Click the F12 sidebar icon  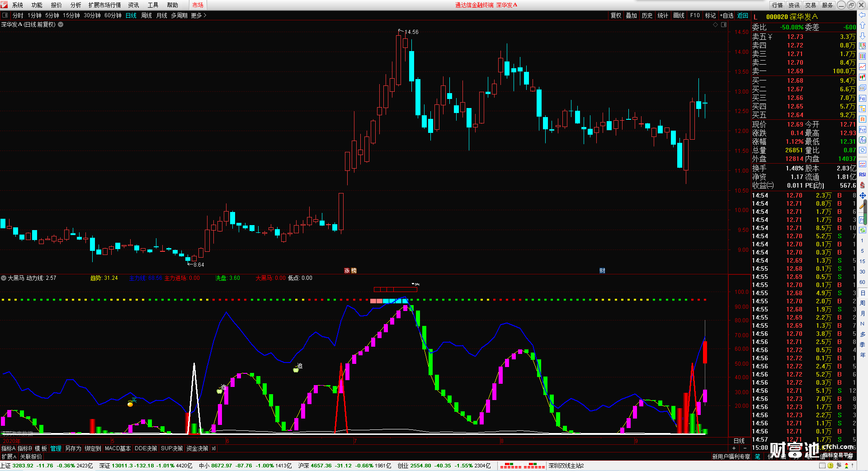pyautogui.click(x=863, y=130)
